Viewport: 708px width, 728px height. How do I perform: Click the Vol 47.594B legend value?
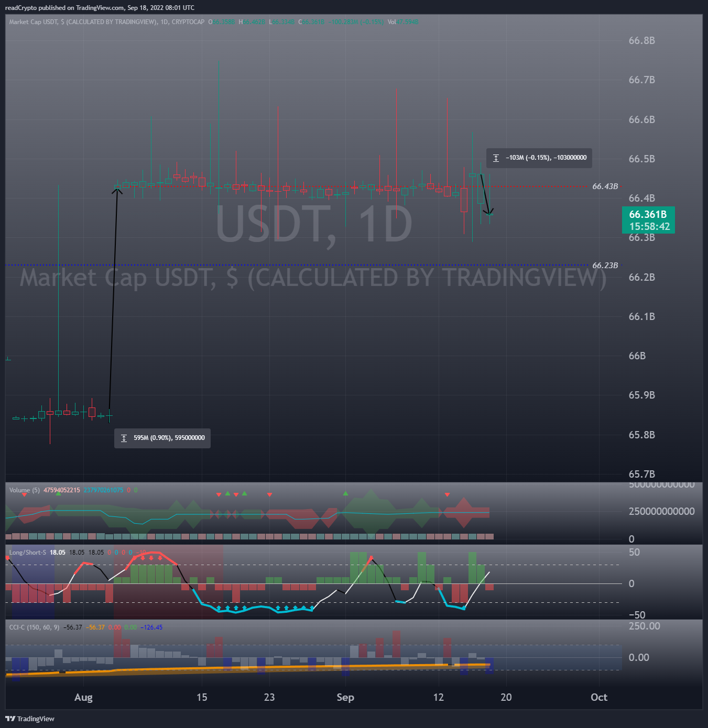point(402,21)
